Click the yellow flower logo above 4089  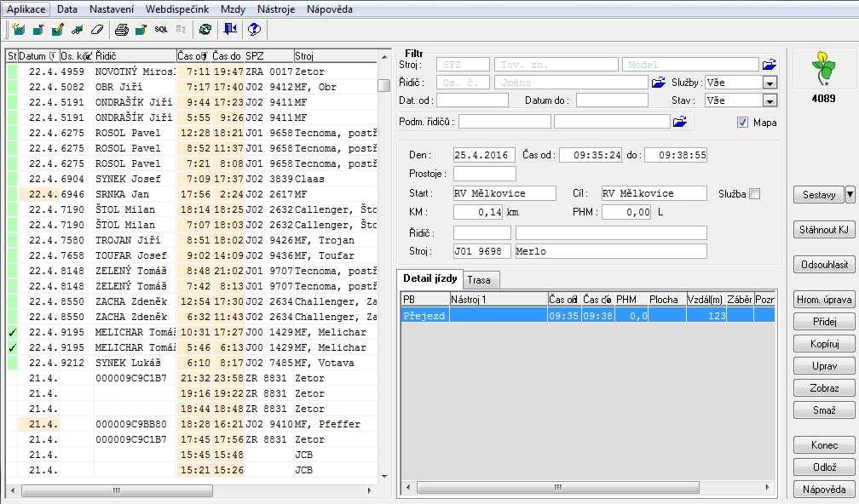coord(823,68)
